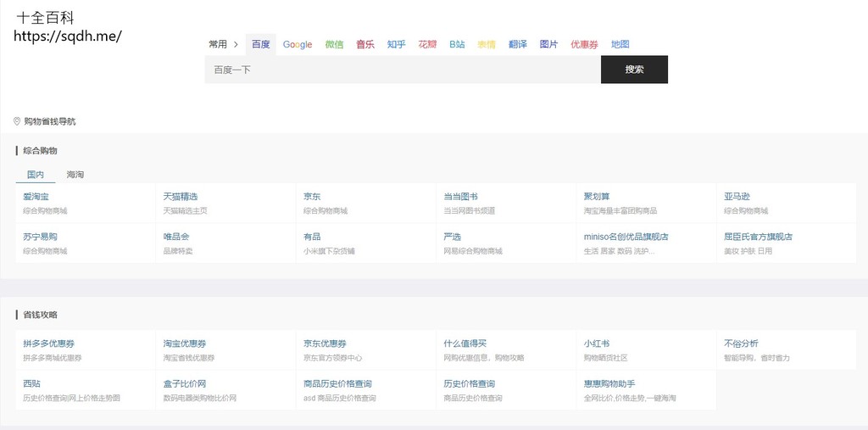This screenshot has width=868, height=430.
Task: Switch to the 海淘 shopping tab
Action: tap(75, 175)
